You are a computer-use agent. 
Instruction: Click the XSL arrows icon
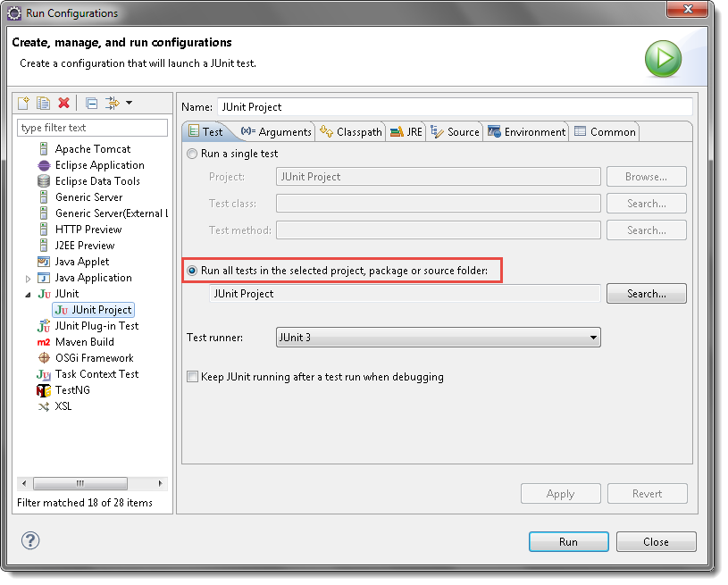coord(44,407)
